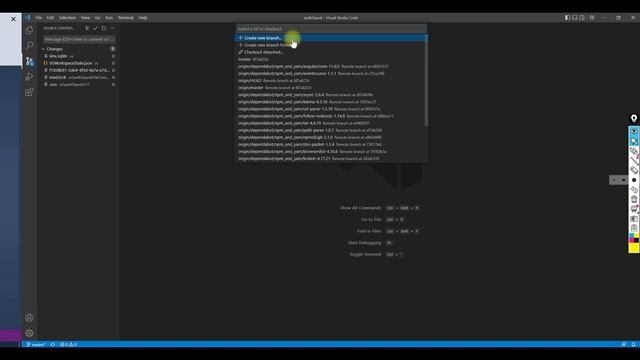Select dependabot branch 'eventsource-1.1.1'
640x360 pixels.
(331, 73)
